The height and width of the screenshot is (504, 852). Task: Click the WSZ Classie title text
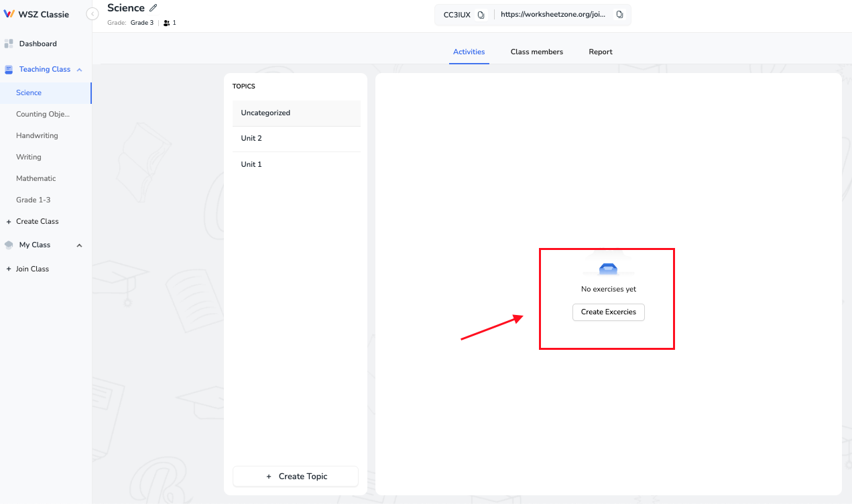click(x=44, y=14)
